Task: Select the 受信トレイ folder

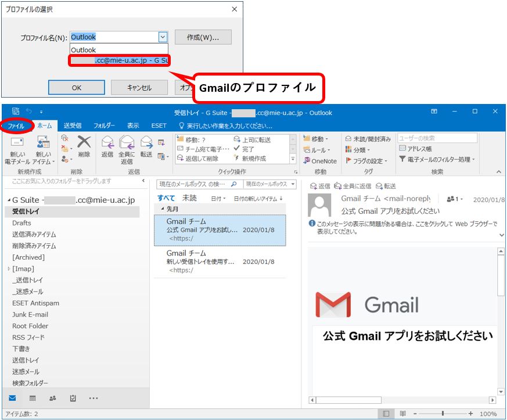Action: 73,211
